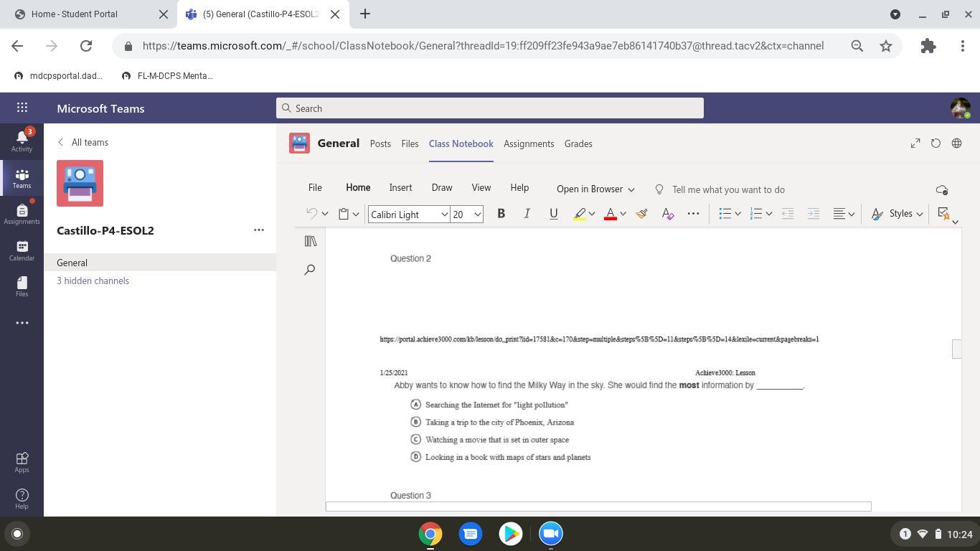The height and width of the screenshot is (551, 980).
Task: Open the Help ribbon tab
Action: 519,188
